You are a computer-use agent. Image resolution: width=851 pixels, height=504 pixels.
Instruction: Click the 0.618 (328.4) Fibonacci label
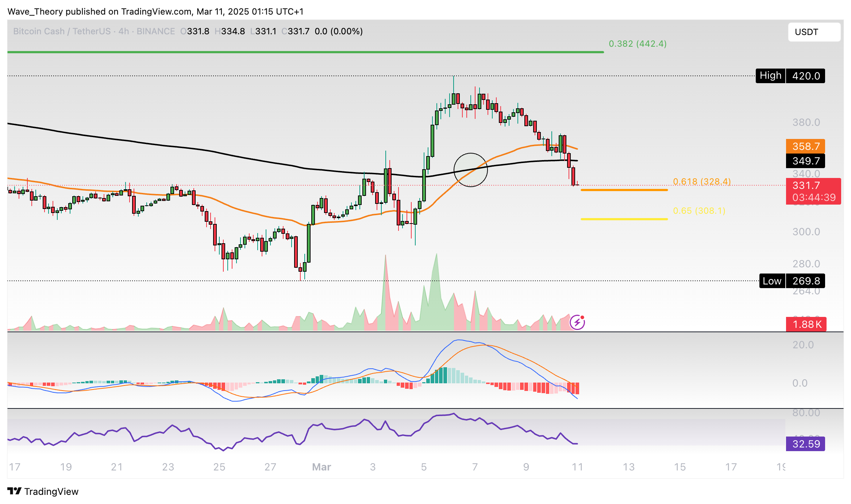pyautogui.click(x=701, y=181)
